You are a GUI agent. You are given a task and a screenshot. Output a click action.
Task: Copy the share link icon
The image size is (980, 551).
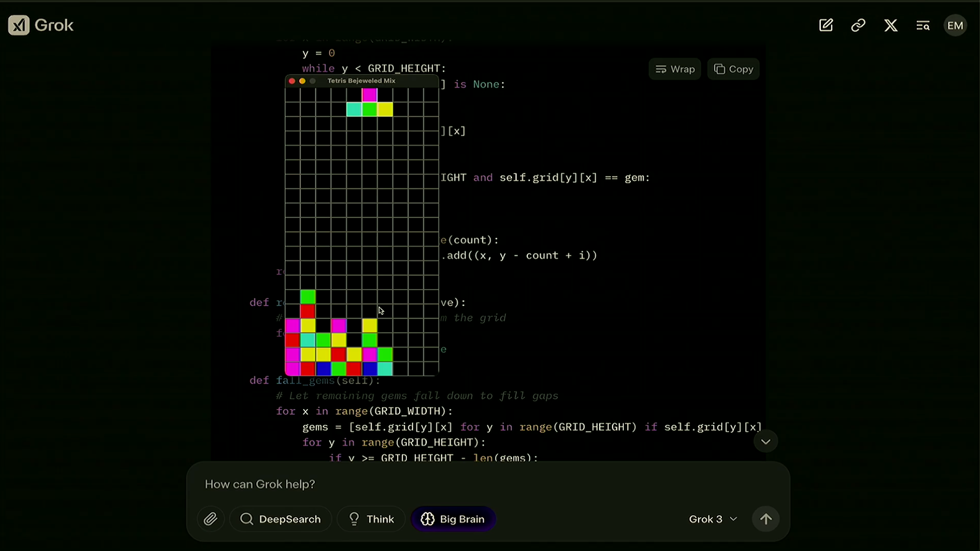tap(858, 26)
